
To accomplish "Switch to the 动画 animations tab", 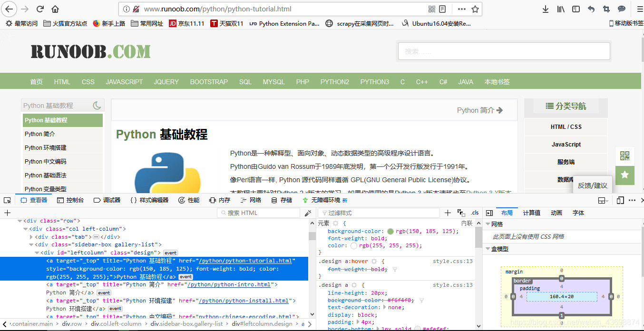I will pyautogui.click(x=556, y=213).
